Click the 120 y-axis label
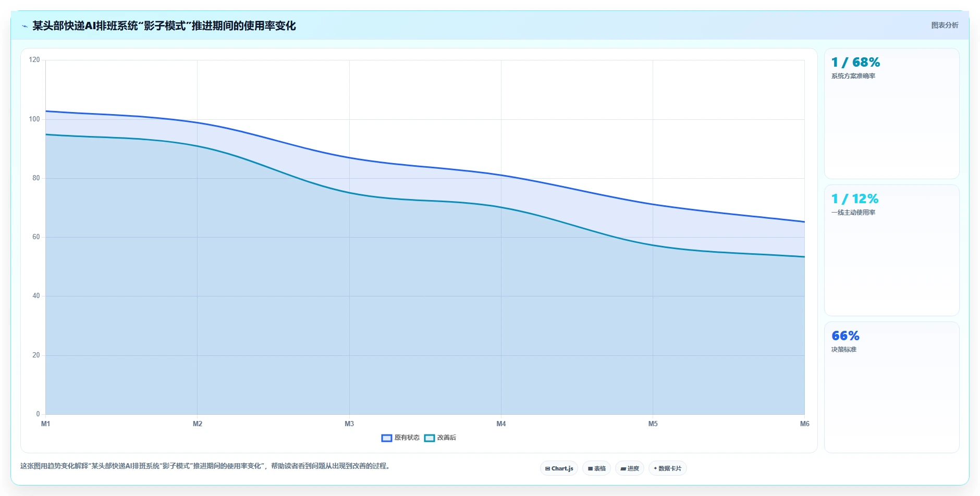Screen dimensions: 980x496 coord(34,60)
